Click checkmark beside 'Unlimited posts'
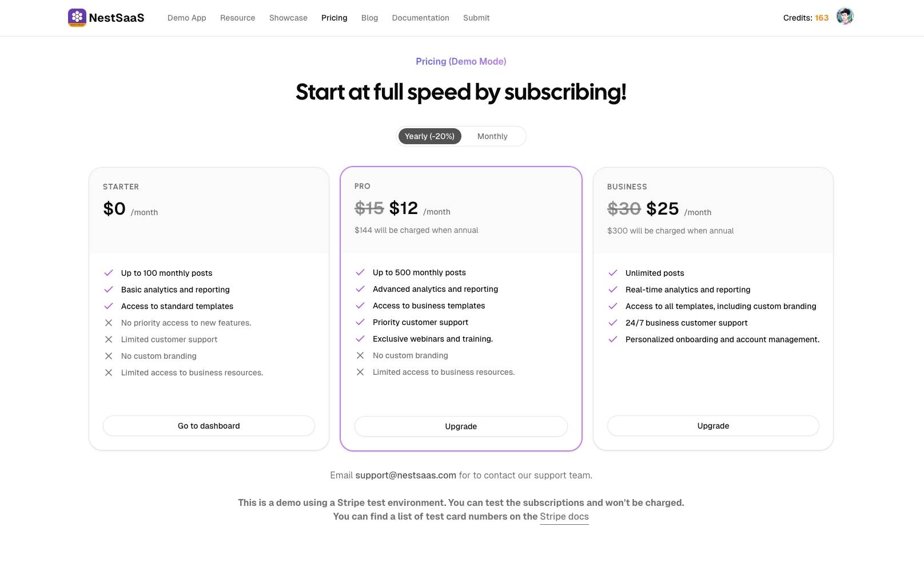 614,273
